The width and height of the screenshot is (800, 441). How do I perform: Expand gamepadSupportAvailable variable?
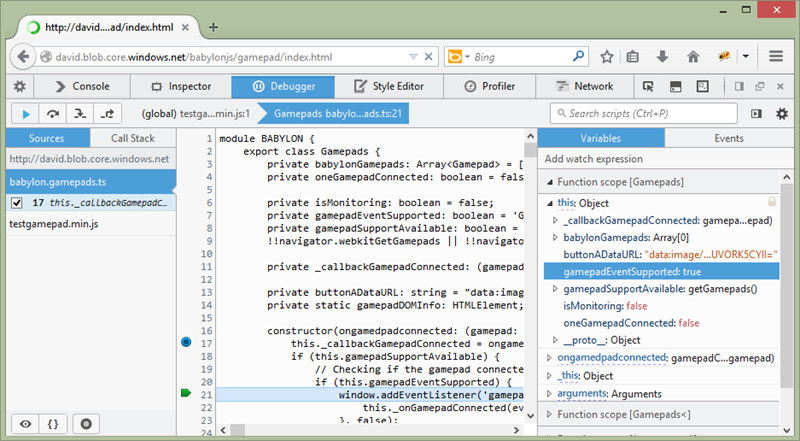coord(555,289)
